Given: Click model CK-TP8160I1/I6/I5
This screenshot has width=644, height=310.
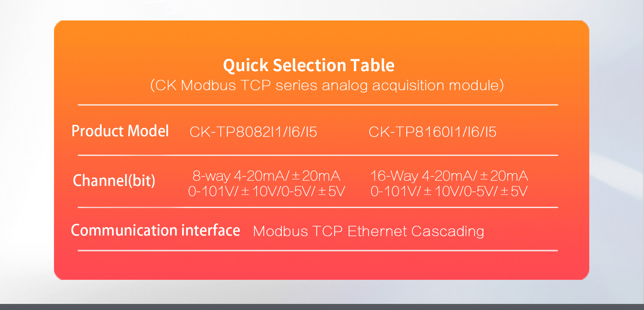Looking at the screenshot, I should point(432,132).
